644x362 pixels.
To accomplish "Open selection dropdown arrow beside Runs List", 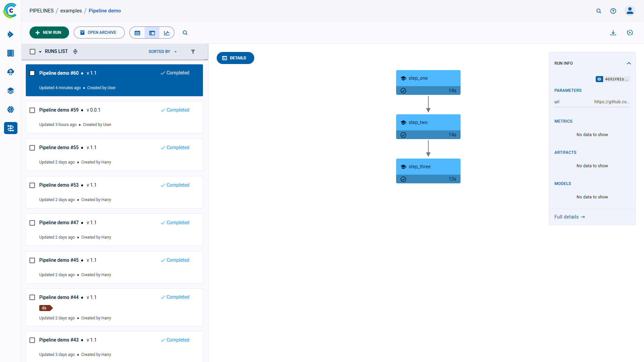I will [40, 52].
